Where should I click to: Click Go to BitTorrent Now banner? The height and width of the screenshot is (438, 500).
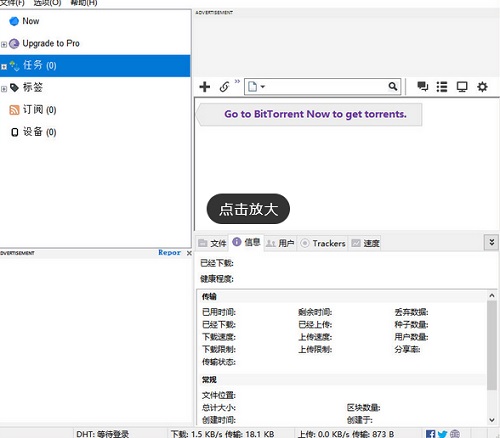[309, 114]
